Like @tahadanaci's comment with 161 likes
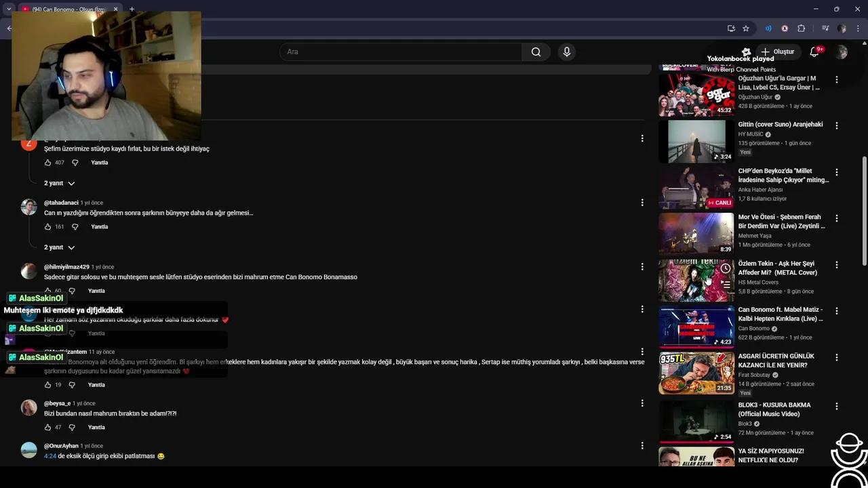 (x=48, y=226)
